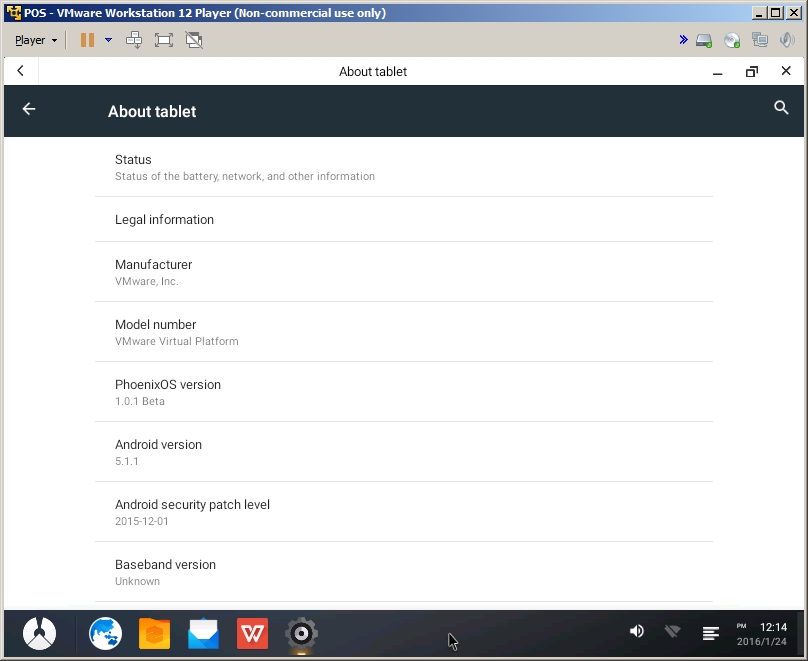
Task: Enter full screen mode in VMware
Action: point(164,40)
